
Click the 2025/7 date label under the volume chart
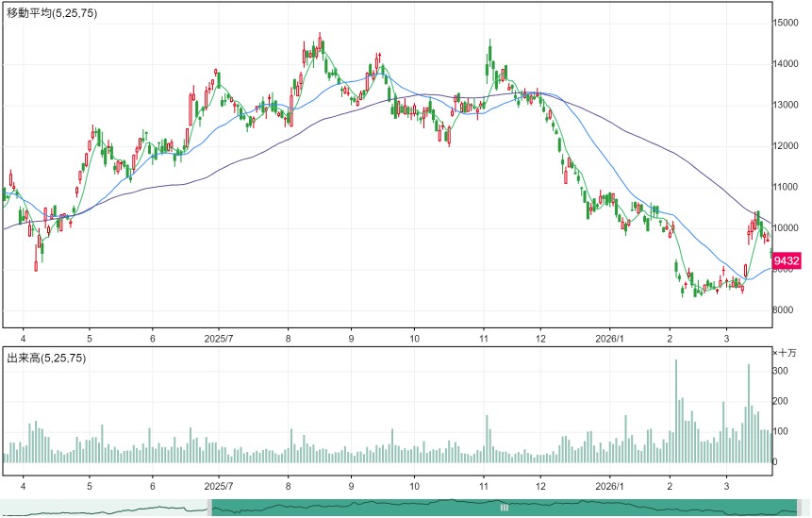click(x=219, y=487)
